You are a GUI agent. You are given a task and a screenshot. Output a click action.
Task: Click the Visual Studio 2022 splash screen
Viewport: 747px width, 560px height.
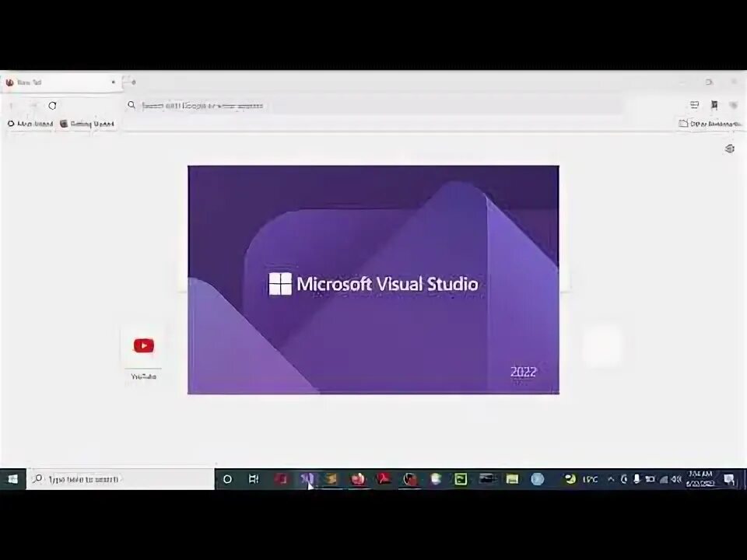coord(373,280)
